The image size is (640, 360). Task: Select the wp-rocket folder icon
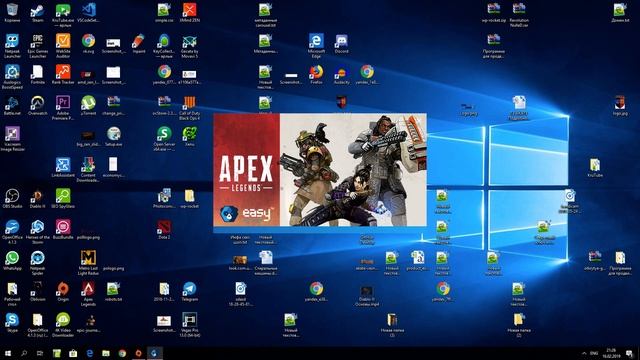click(x=189, y=198)
